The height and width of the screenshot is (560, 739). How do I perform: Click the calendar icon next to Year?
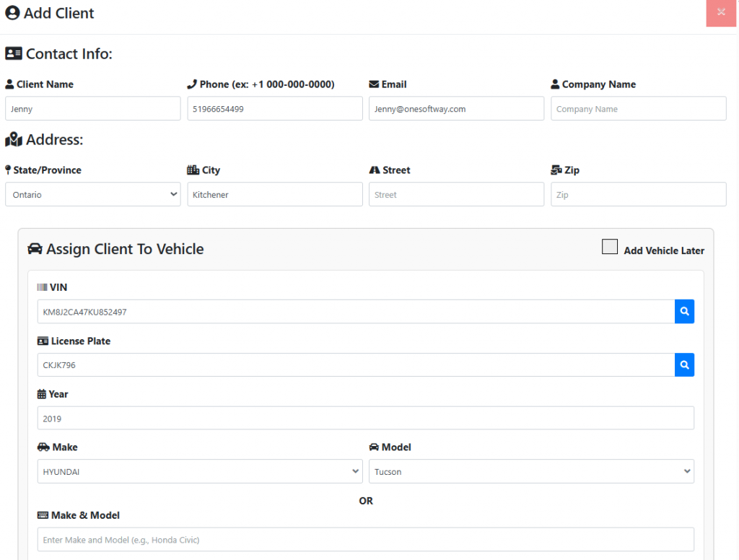coord(42,394)
